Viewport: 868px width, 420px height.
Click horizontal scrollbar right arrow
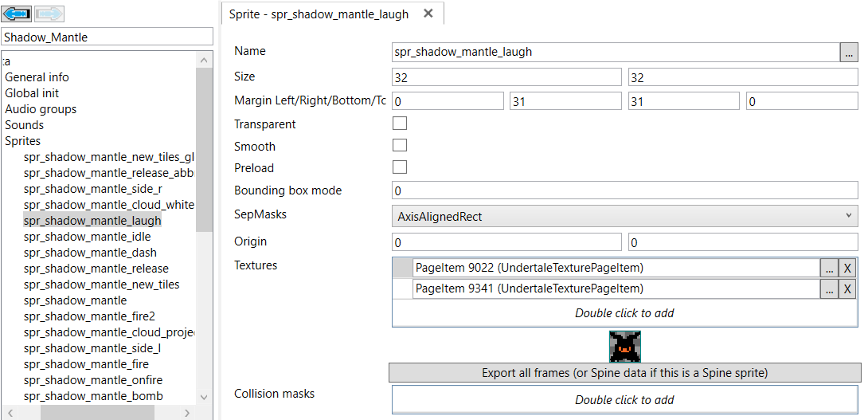[x=187, y=413]
